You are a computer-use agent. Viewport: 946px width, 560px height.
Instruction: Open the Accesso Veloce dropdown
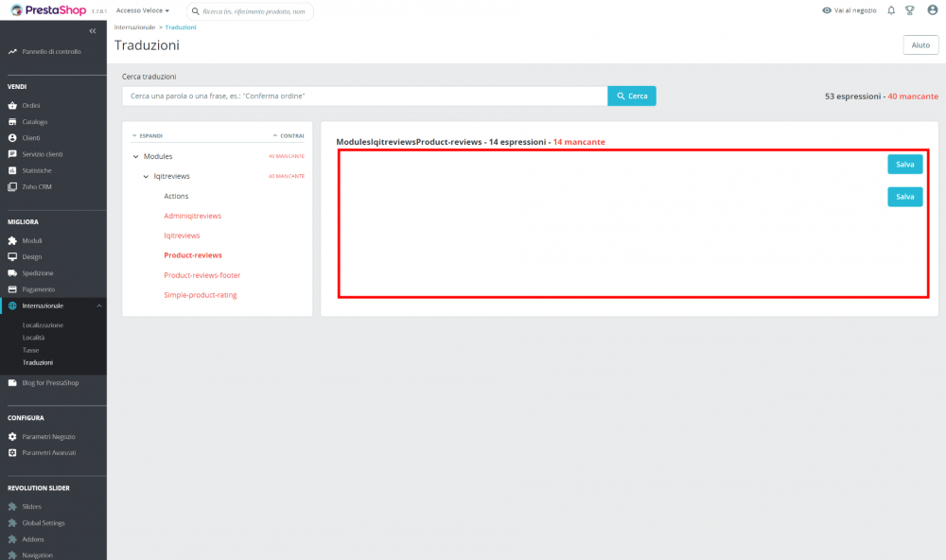pos(140,10)
